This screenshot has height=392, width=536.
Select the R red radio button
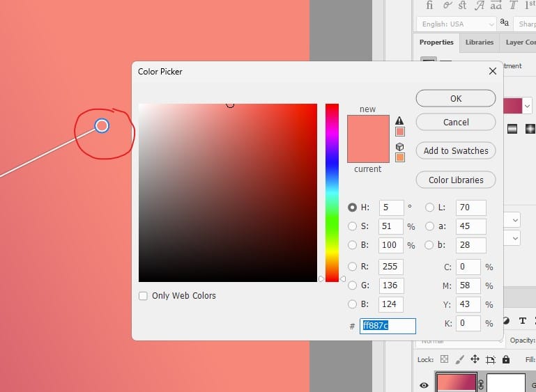tap(352, 266)
